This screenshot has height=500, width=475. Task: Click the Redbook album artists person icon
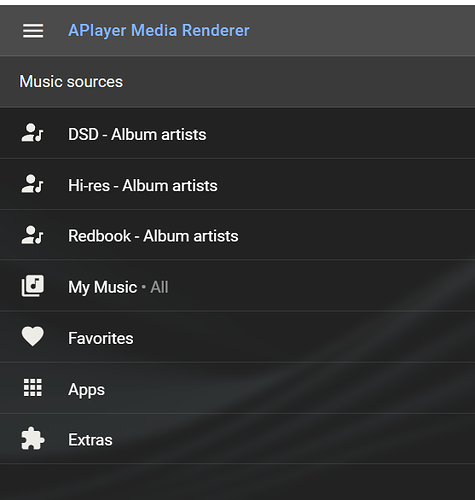32,235
